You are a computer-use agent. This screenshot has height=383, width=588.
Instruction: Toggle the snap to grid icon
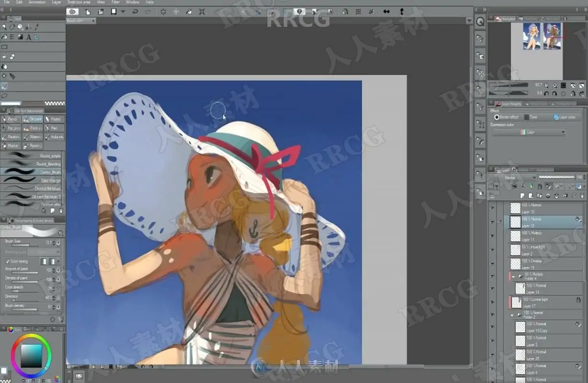coord(358,11)
